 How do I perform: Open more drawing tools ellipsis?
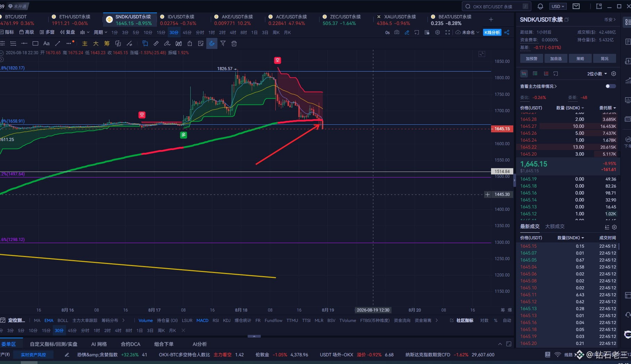pyautogui.click(x=69, y=43)
